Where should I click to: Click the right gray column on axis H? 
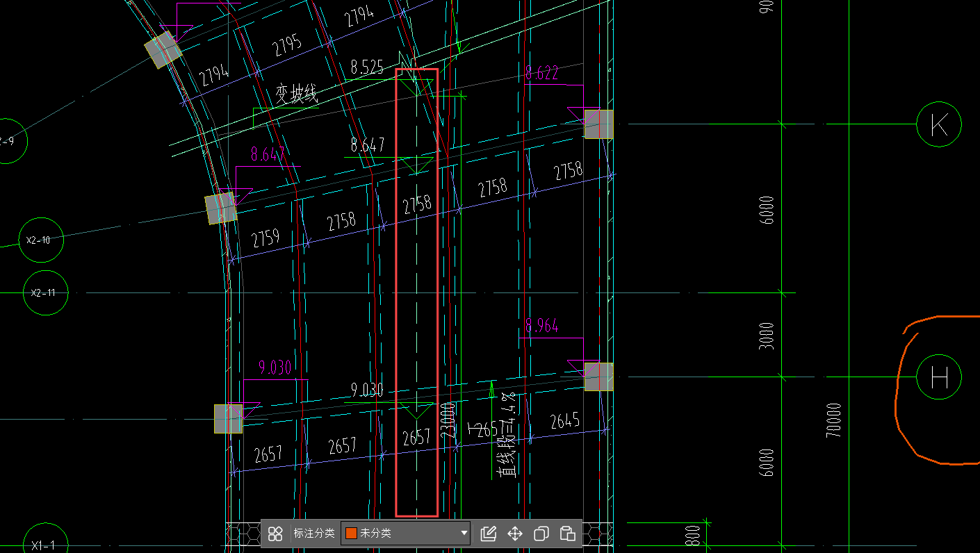[x=598, y=377]
